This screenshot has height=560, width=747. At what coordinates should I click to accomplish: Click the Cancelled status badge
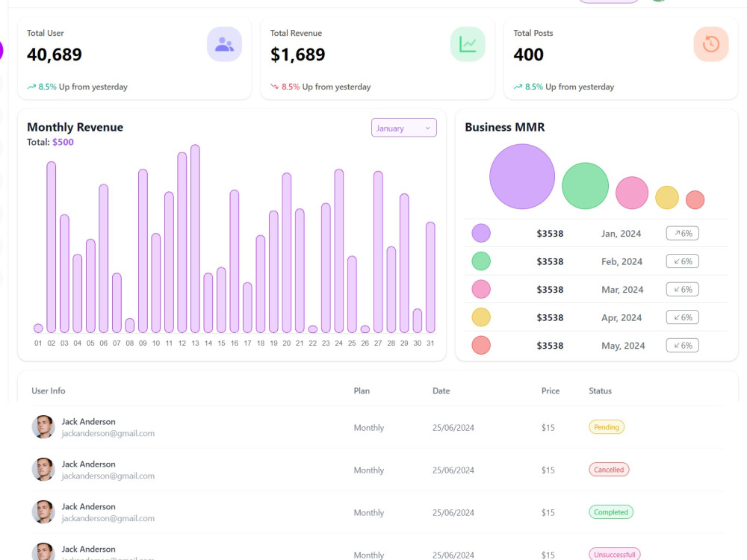click(x=609, y=470)
